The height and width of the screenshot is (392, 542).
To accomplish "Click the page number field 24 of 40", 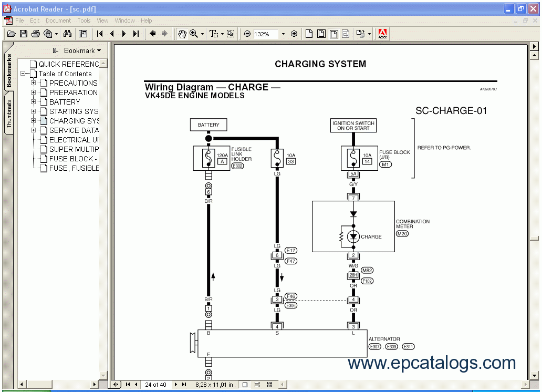I will [x=155, y=385].
